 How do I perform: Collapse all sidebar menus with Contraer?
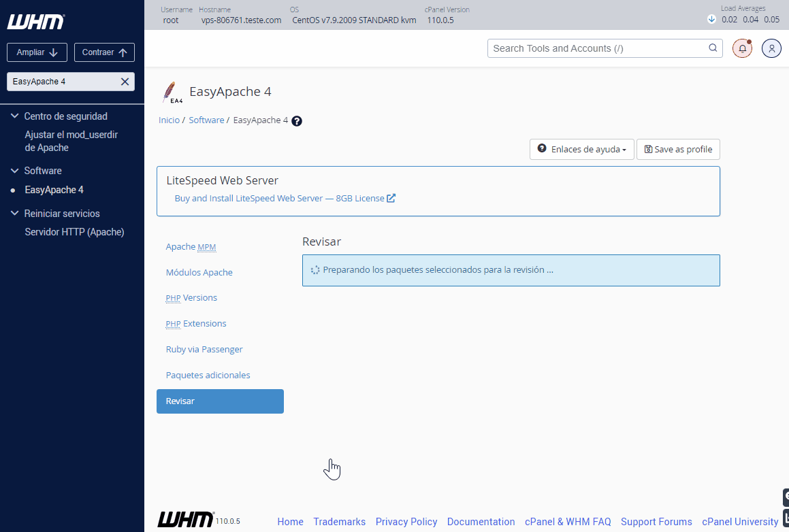pyautogui.click(x=104, y=52)
